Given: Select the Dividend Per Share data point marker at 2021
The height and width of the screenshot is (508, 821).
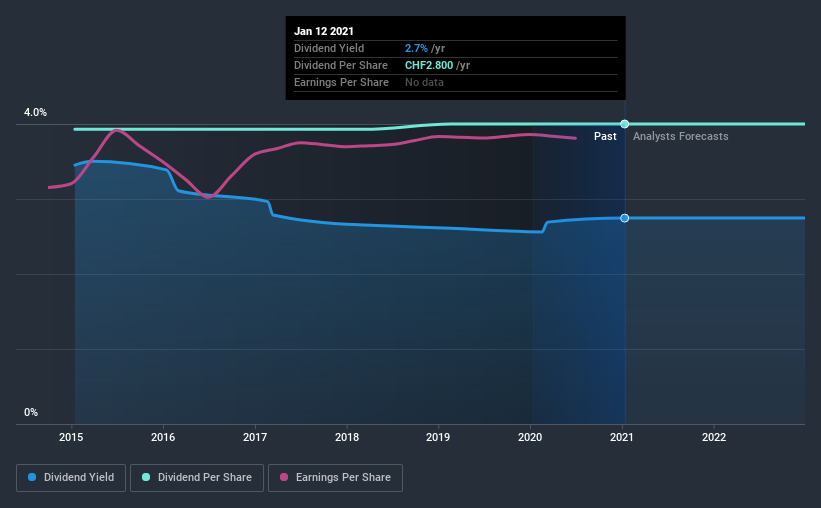Looking at the screenshot, I should (x=625, y=124).
